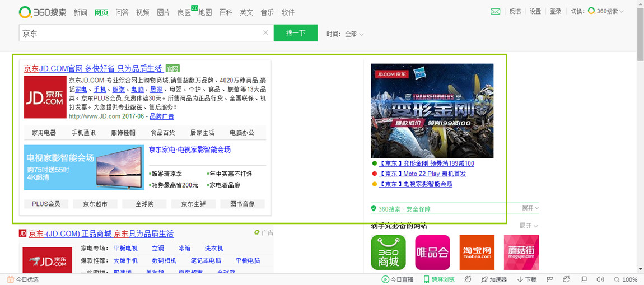Click the 搜一下 search button
This screenshot has width=644, height=285.
point(296,33)
